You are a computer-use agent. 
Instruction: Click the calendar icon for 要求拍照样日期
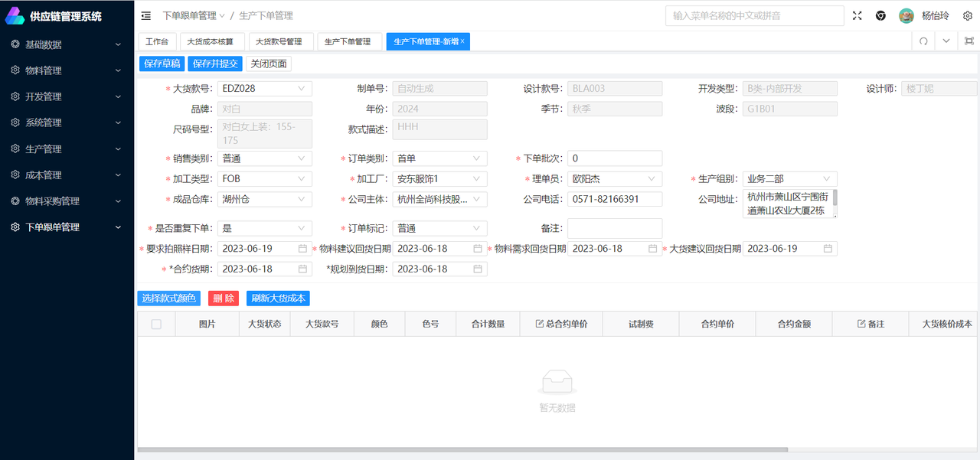(x=302, y=249)
